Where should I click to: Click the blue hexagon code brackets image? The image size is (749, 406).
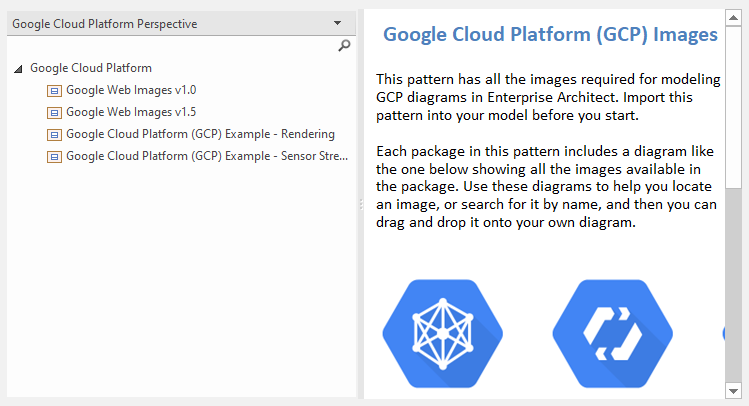pos(612,334)
